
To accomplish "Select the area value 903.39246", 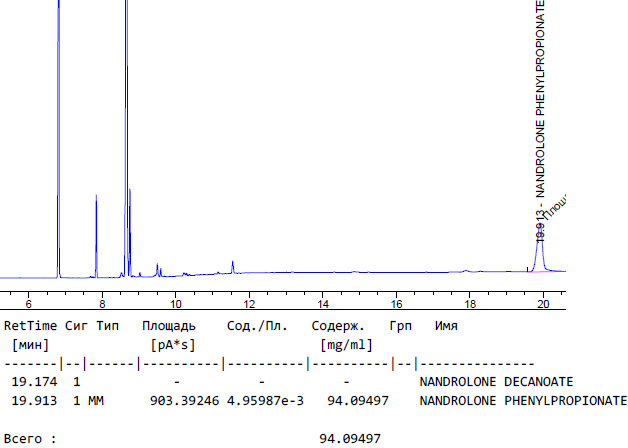I will tap(177, 401).
